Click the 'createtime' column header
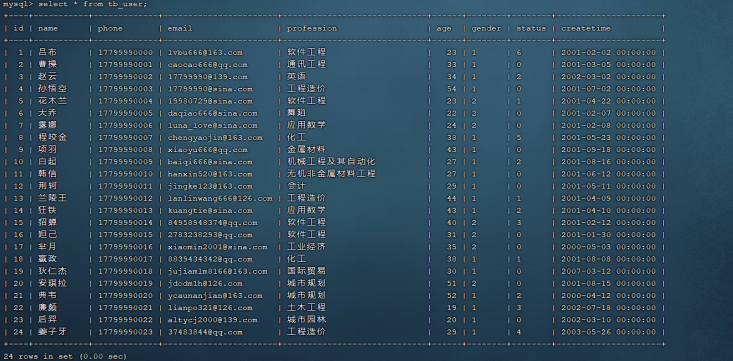Image resolution: width=733 pixels, height=361 pixels. pos(586,29)
